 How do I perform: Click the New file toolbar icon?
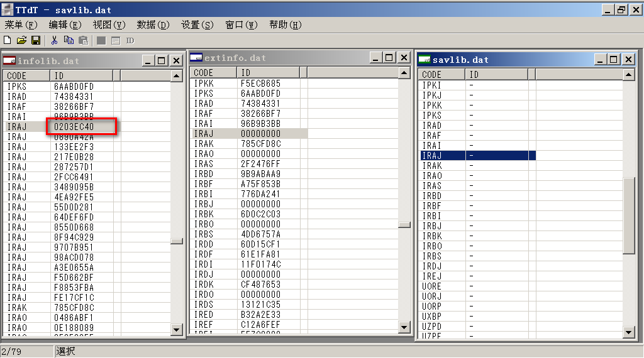(8, 40)
